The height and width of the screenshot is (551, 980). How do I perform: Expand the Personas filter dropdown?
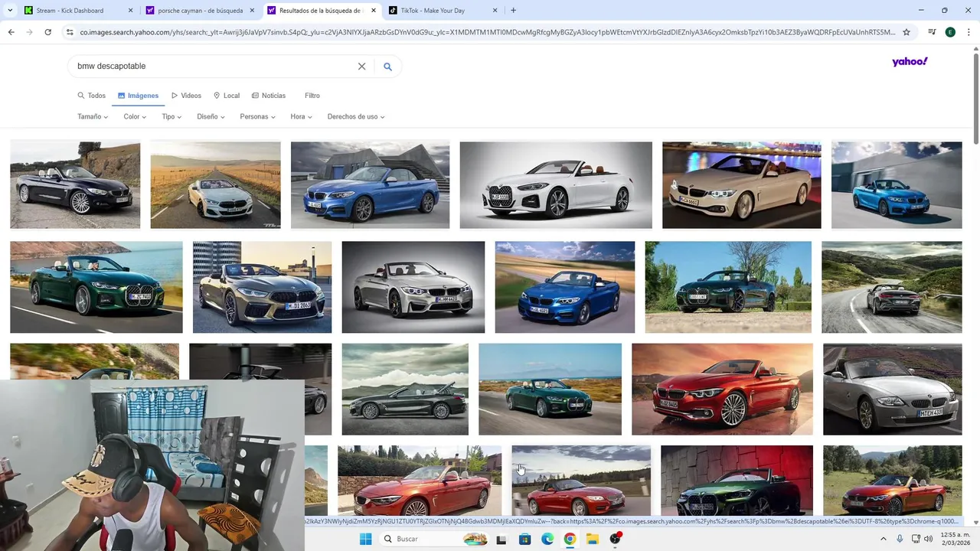click(257, 116)
